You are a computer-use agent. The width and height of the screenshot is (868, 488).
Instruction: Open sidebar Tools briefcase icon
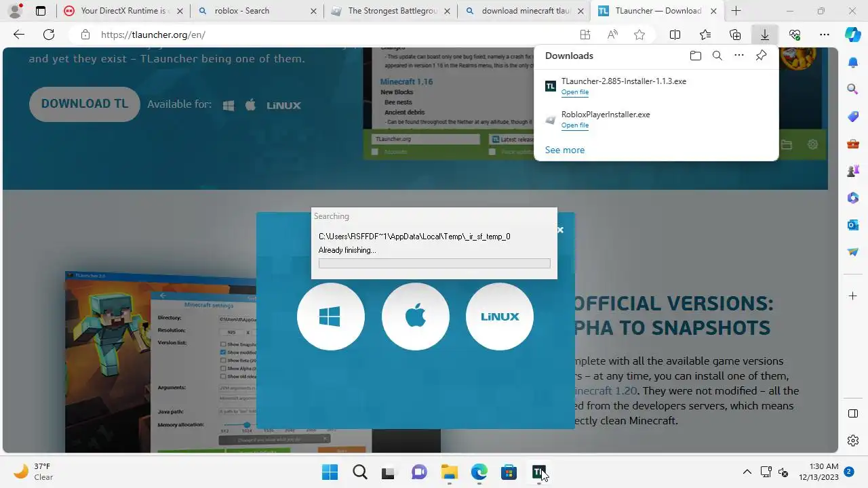853,144
